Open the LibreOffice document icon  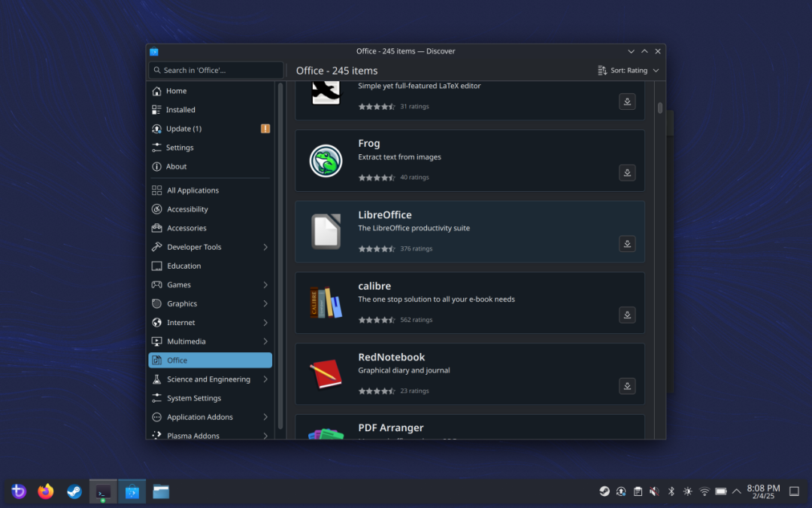click(326, 232)
